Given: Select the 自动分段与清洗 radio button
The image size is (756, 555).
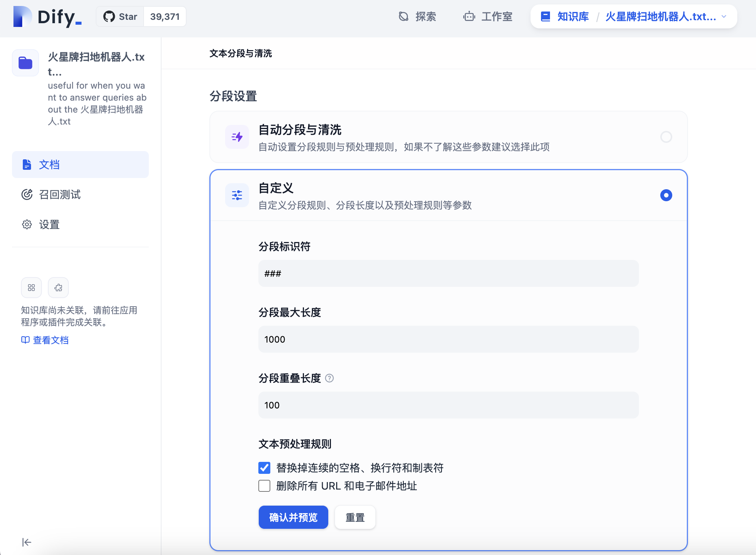Looking at the screenshot, I should click(x=666, y=137).
